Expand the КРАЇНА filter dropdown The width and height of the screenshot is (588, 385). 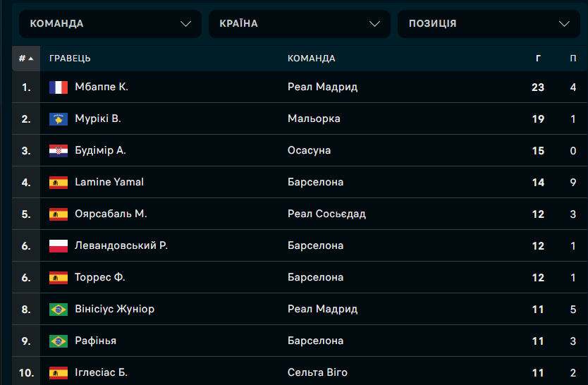[x=300, y=23]
